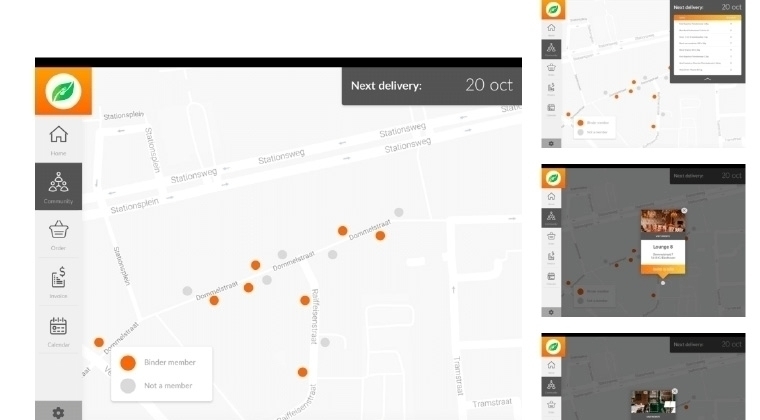Open the Order basket page

pyautogui.click(x=59, y=234)
